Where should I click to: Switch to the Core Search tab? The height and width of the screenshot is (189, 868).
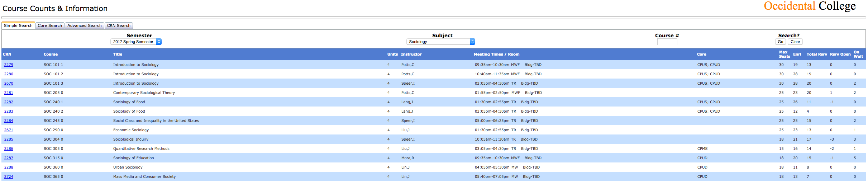coord(50,26)
